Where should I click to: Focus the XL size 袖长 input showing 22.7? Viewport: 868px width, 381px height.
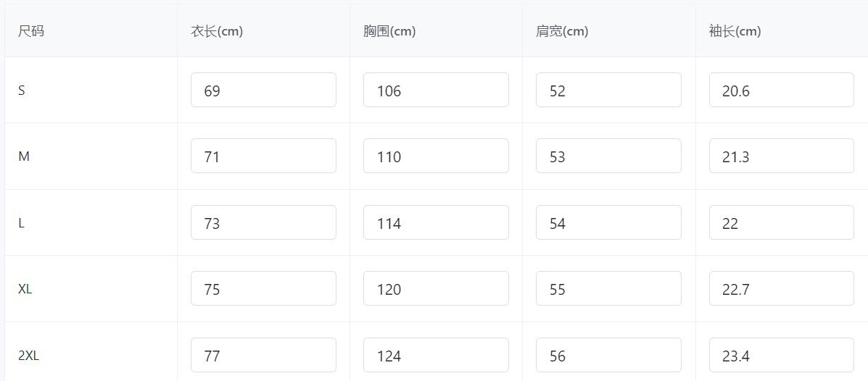(x=781, y=289)
